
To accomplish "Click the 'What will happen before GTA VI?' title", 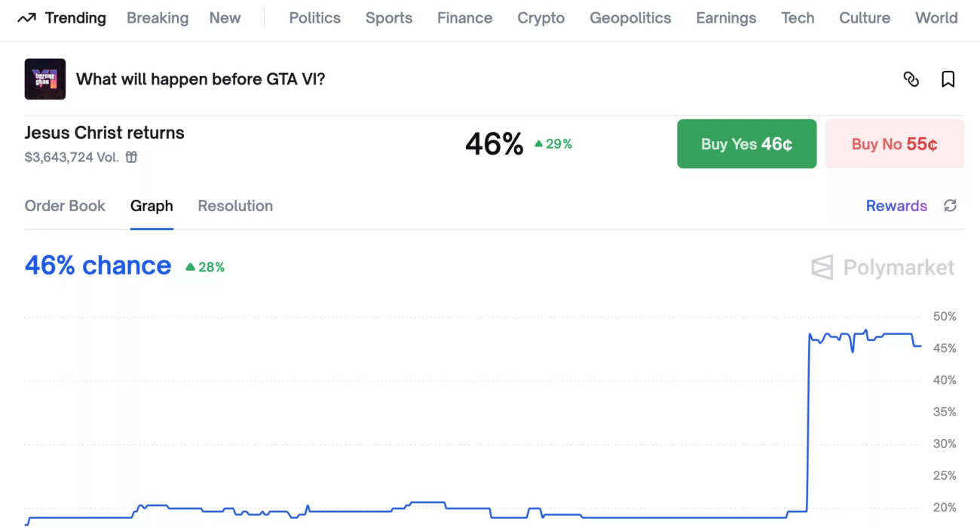I will (x=201, y=79).
